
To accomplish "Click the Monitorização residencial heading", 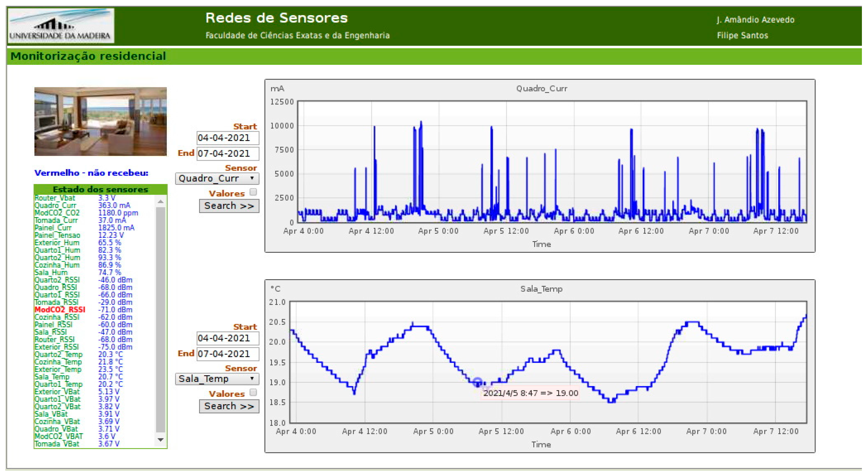I will 88,56.
